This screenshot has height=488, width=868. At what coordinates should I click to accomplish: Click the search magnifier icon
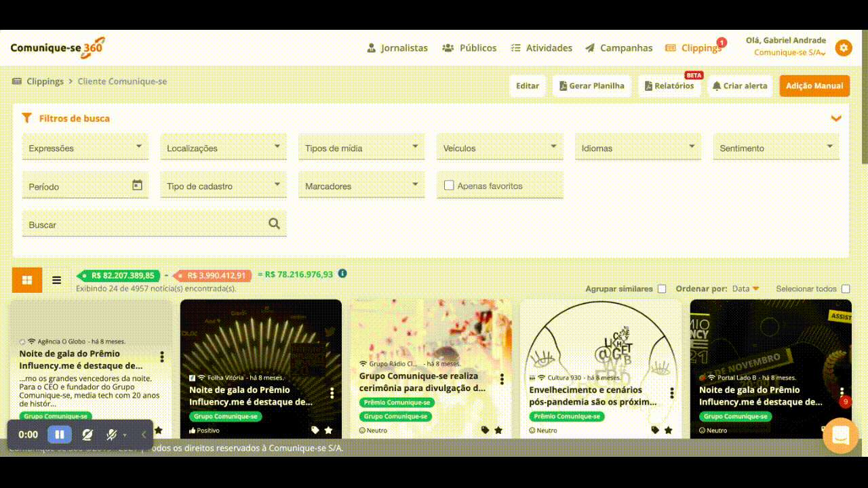point(274,224)
